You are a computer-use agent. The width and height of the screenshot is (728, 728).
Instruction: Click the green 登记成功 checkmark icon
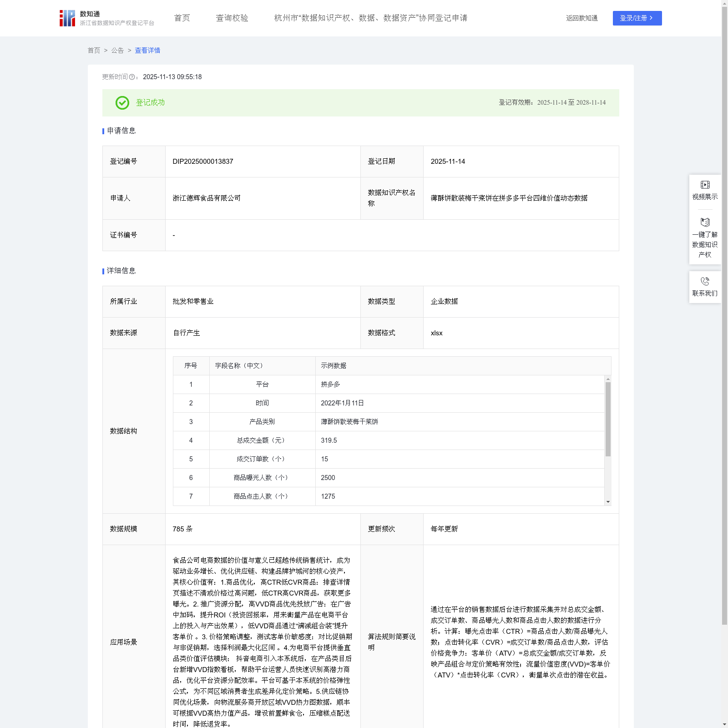[122, 103]
